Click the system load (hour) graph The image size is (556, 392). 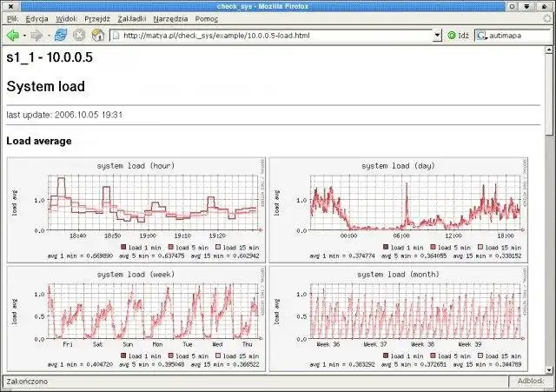pyautogui.click(x=136, y=210)
